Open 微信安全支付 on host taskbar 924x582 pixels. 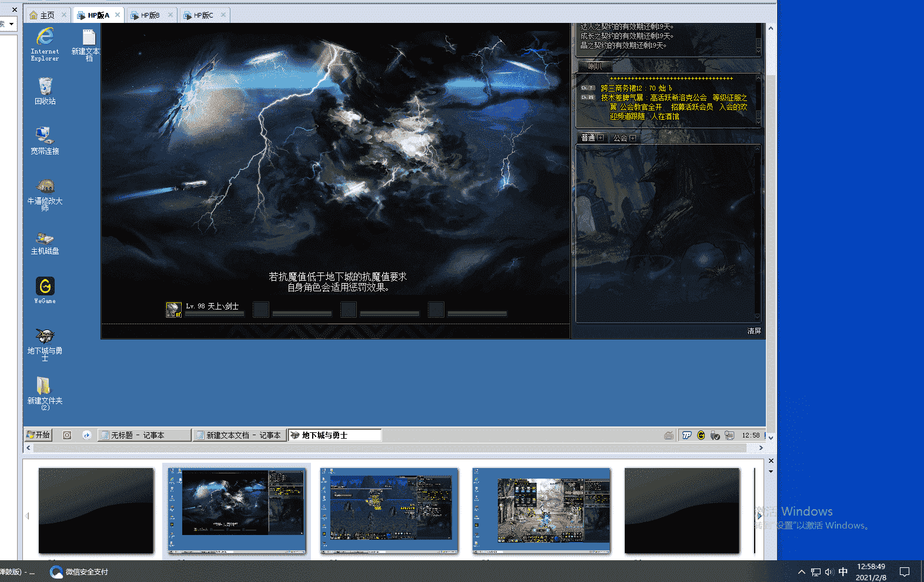coord(79,571)
